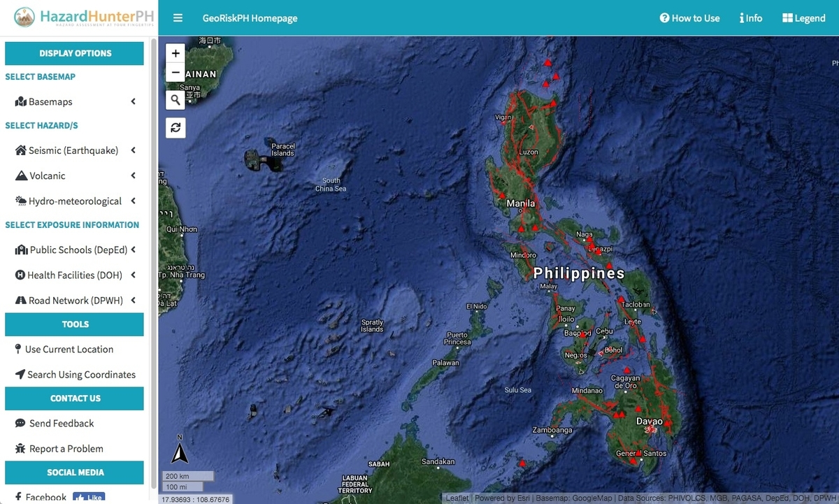Image resolution: width=839 pixels, height=504 pixels.
Task: Open the How to Use guide
Action: coord(689,17)
